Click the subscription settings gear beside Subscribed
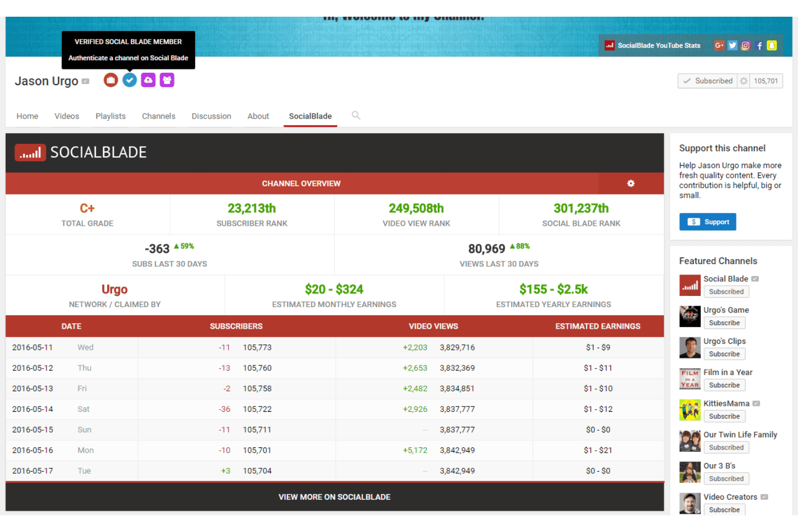Image resolution: width=798 pixels, height=532 pixels. click(744, 81)
